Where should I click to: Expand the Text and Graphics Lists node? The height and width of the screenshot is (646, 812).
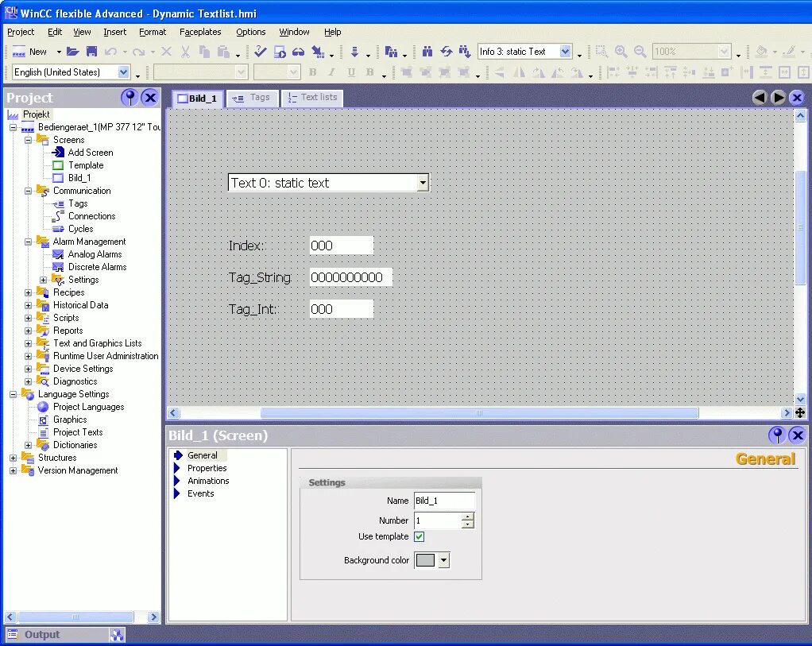point(29,343)
